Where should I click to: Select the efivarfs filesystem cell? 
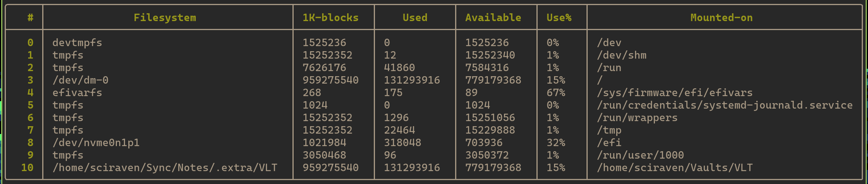(77, 93)
